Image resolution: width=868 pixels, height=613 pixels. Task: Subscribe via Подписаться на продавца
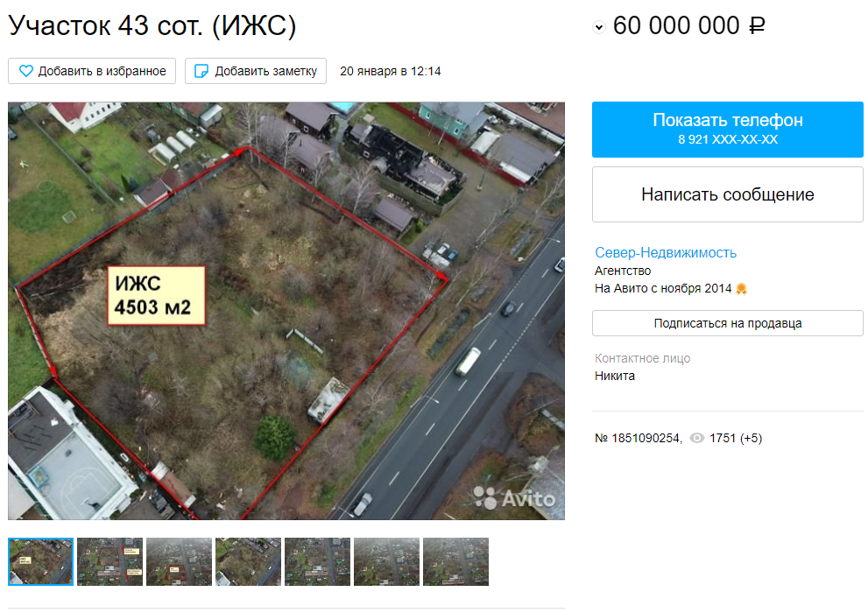tap(727, 323)
